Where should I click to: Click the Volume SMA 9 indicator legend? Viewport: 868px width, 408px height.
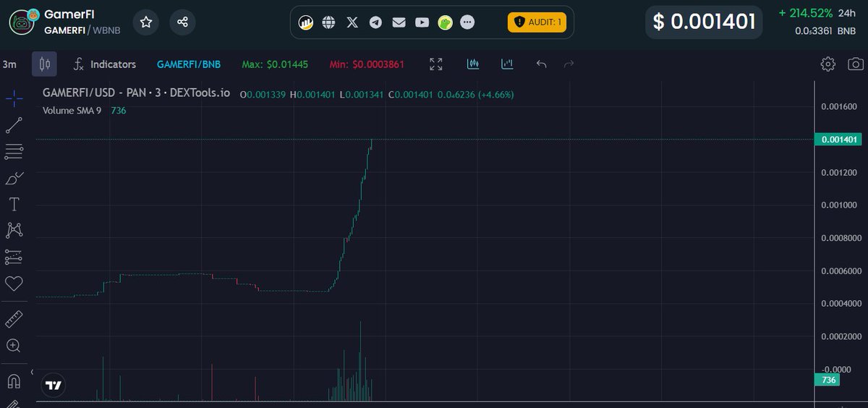pos(72,110)
